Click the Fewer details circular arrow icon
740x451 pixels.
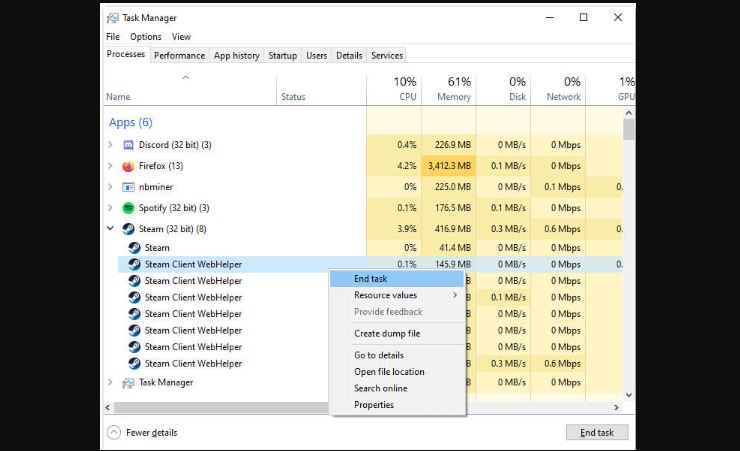click(114, 433)
